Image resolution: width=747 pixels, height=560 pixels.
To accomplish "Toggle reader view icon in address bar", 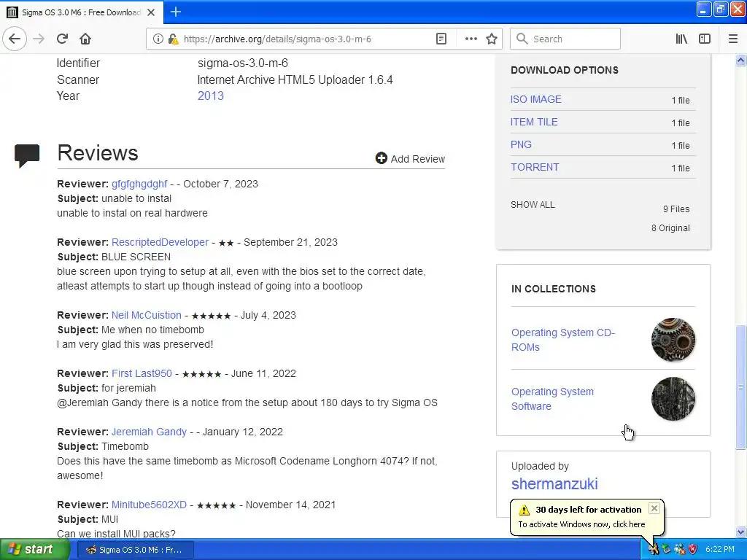I will coord(441,39).
